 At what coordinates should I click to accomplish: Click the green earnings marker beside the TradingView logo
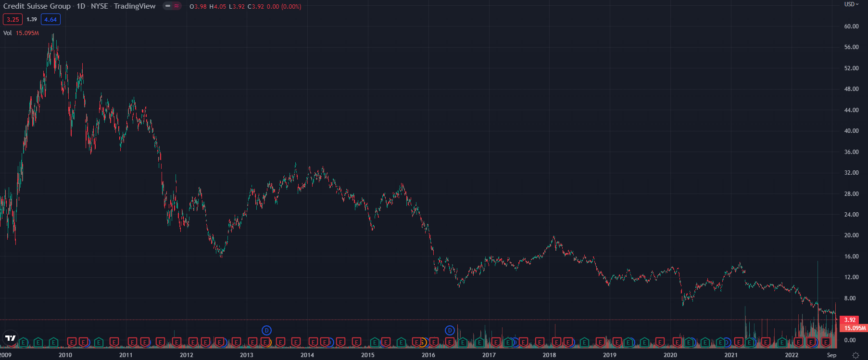pyautogui.click(x=23, y=343)
